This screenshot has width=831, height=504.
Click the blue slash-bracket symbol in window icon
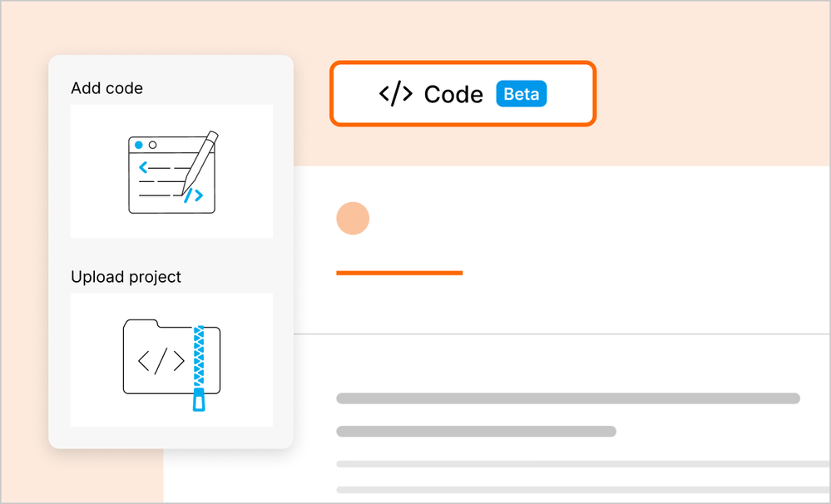coord(193,196)
